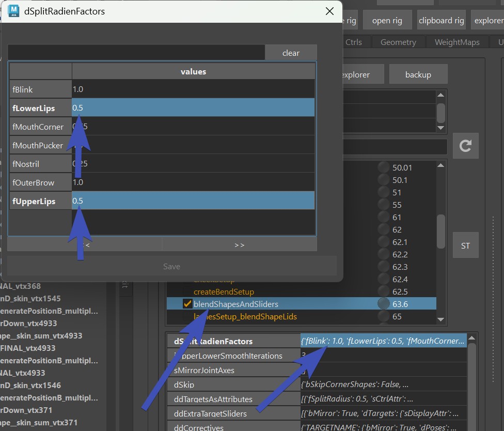Open the dSplitRadienFactors attribute value
Screen dimensions: 504x431
[x=383, y=341]
